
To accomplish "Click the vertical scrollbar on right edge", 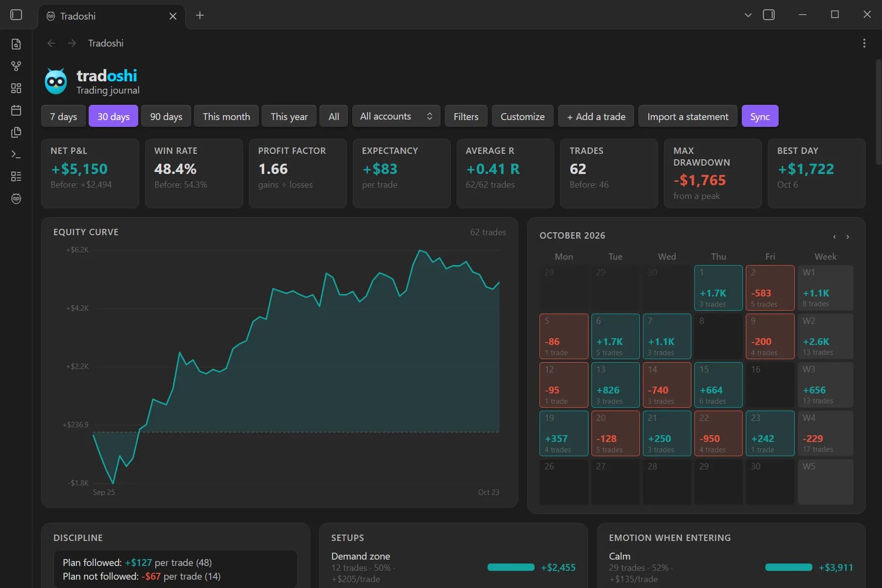I will coord(879,113).
